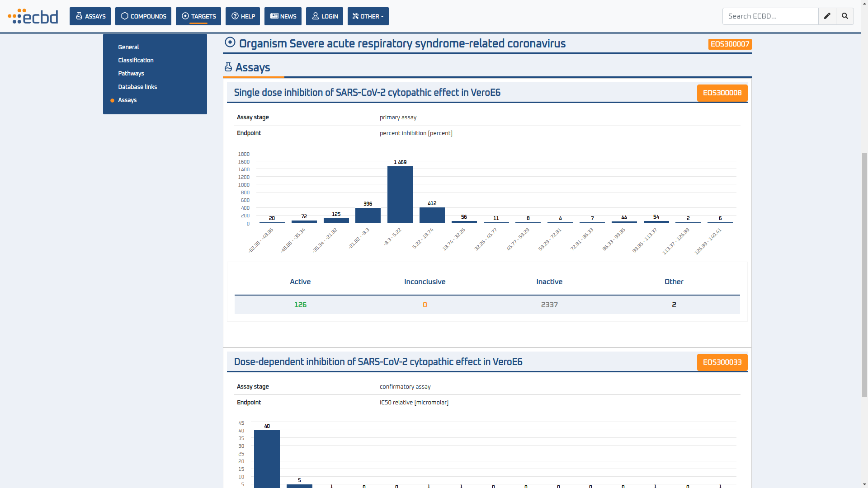Open Database links sidebar item
Image resolution: width=868 pixels, height=488 pixels.
(x=137, y=87)
